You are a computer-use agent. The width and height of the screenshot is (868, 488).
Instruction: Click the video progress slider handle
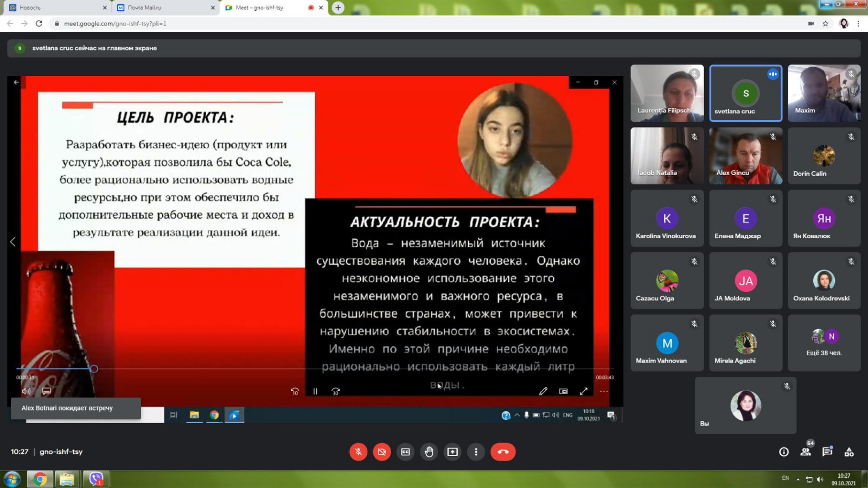click(94, 369)
